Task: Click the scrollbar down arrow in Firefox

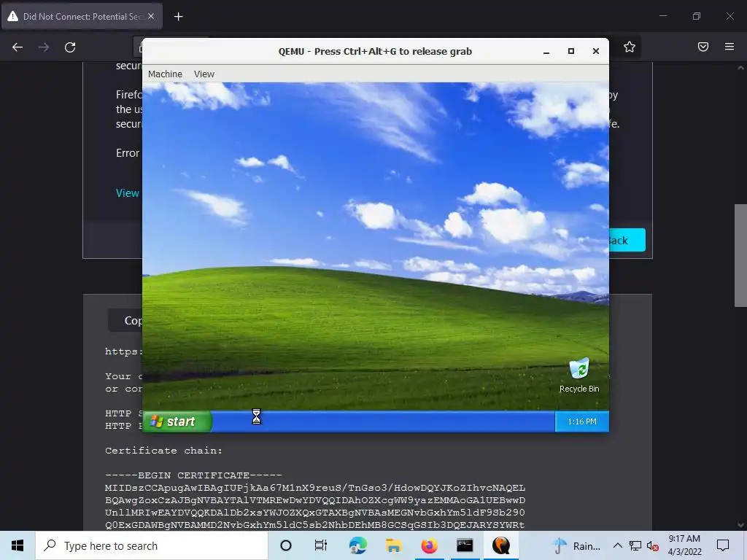Action: 740,525
